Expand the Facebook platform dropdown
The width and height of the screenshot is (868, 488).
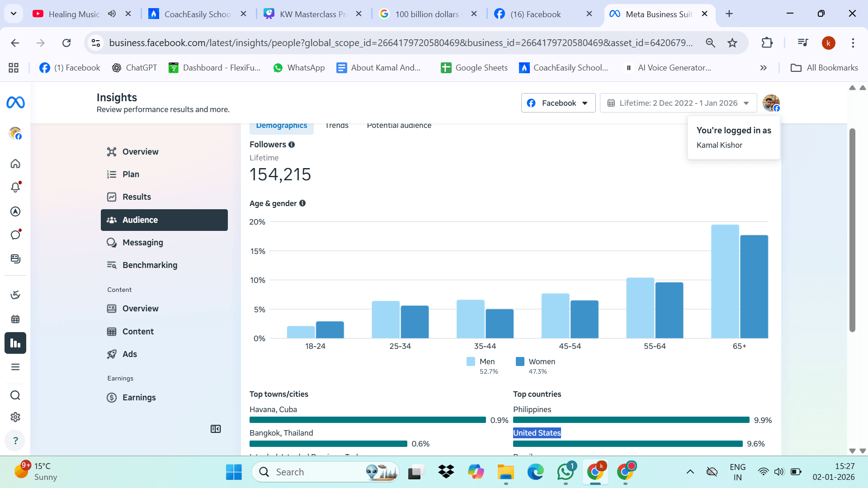(x=558, y=103)
